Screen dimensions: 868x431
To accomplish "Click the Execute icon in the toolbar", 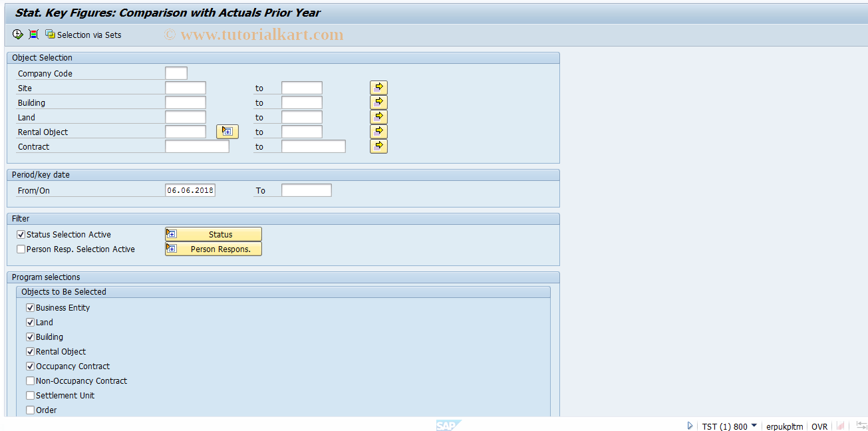I will 17,34.
